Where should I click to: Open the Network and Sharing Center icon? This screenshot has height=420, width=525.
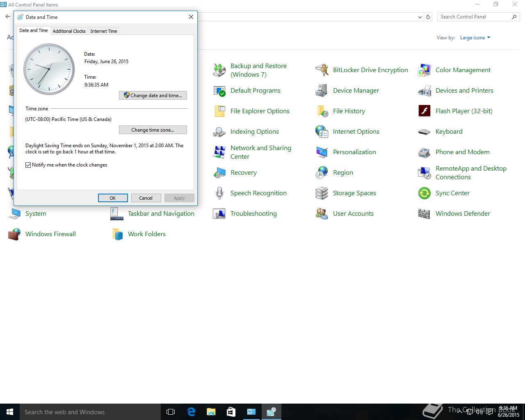[219, 152]
